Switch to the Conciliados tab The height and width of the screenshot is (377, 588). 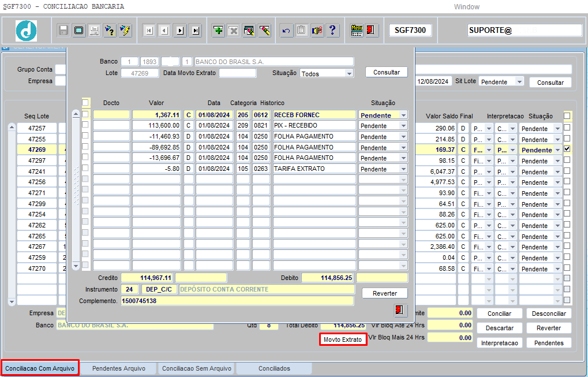point(274,368)
